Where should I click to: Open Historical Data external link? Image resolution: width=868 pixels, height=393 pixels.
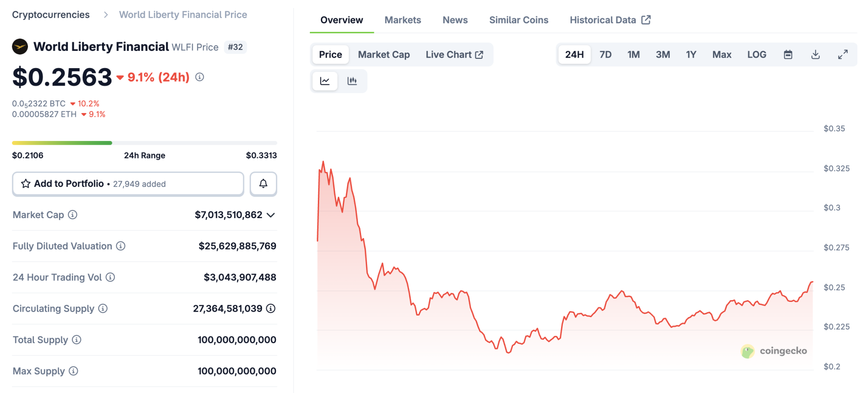point(609,20)
